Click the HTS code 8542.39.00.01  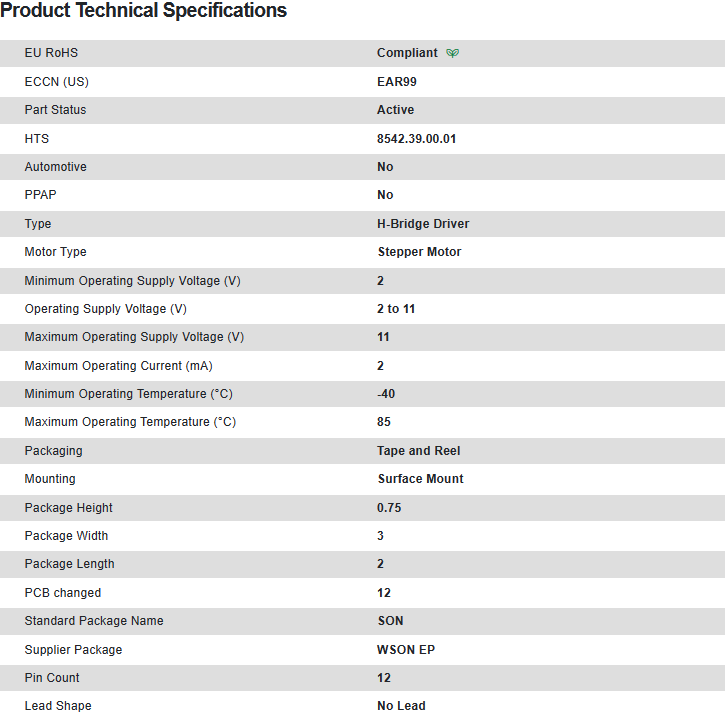(416, 139)
